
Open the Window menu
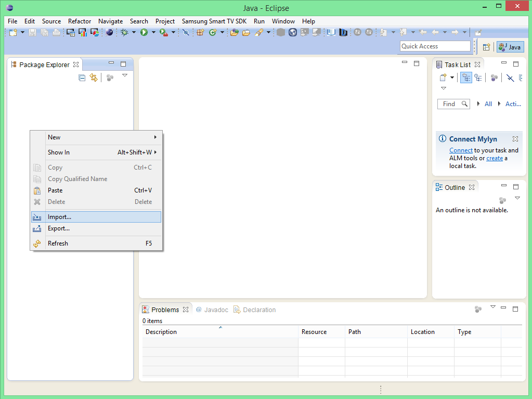click(x=283, y=21)
